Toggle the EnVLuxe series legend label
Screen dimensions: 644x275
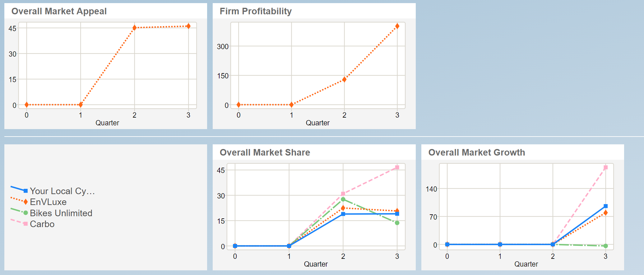coord(48,202)
